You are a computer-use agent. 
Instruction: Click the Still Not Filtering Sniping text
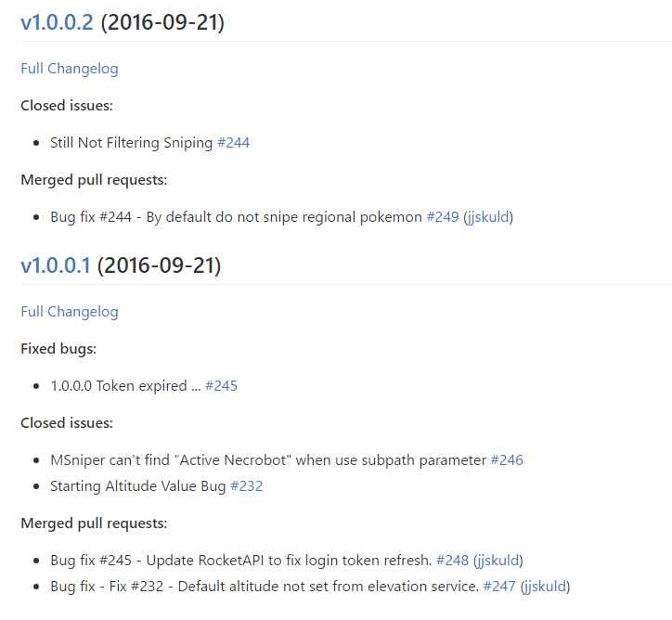pos(131,143)
